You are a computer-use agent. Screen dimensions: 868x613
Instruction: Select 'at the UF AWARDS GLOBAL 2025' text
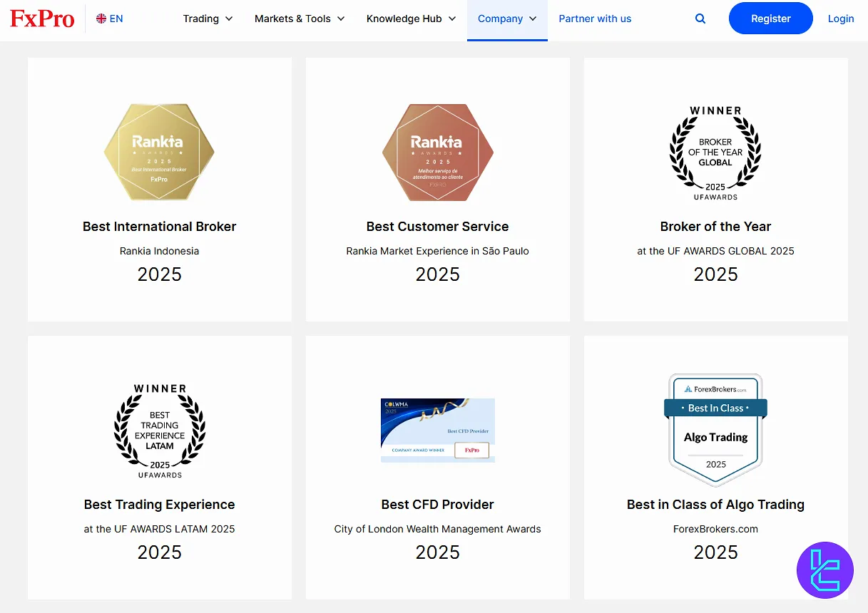point(716,251)
